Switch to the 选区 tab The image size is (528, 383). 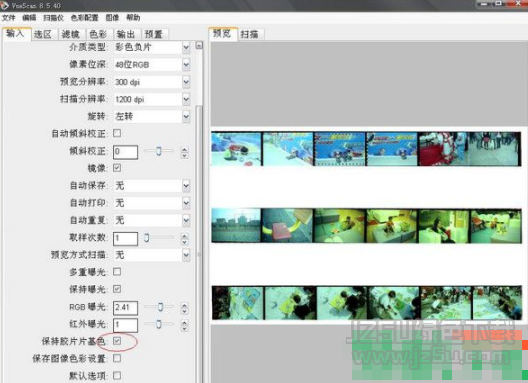coord(43,34)
